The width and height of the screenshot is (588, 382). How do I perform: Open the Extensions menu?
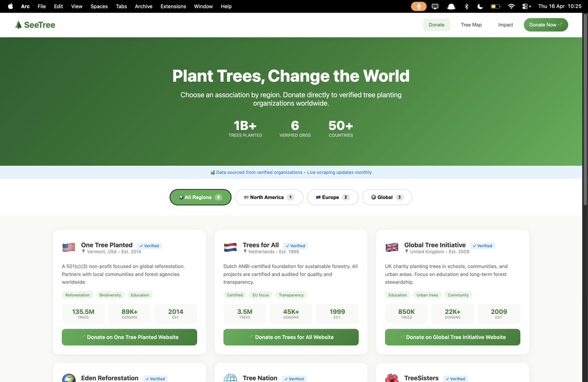coord(173,6)
